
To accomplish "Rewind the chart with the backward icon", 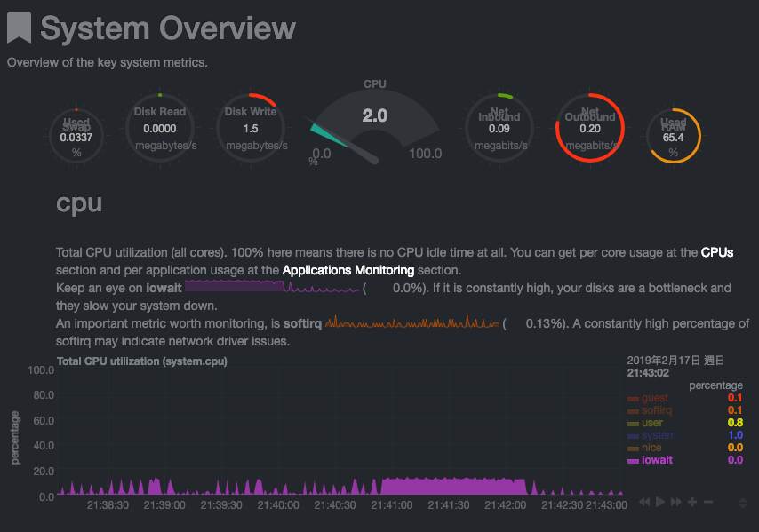I will coord(644,502).
